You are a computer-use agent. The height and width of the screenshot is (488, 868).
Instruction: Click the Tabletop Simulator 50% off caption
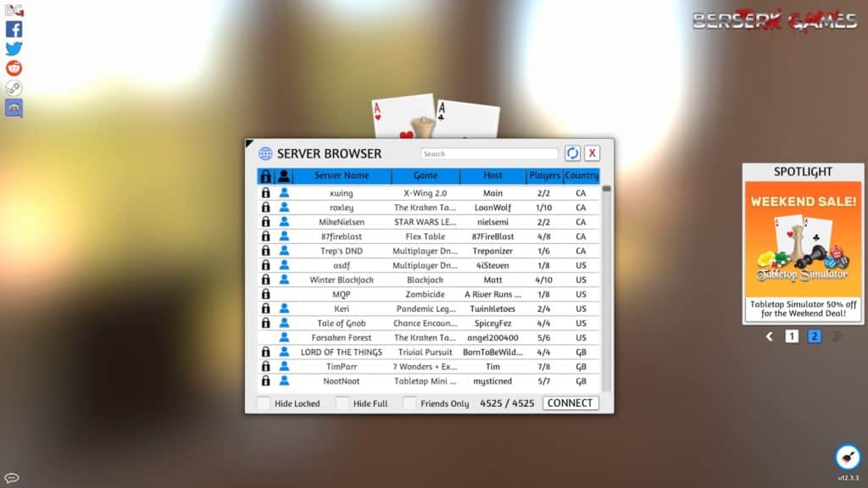click(804, 308)
